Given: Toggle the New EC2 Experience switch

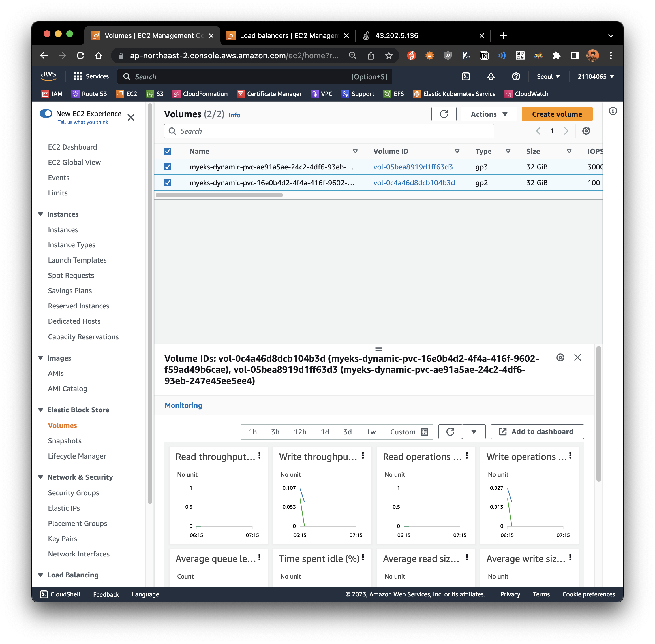Looking at the screenshot, I should point(46,113).
